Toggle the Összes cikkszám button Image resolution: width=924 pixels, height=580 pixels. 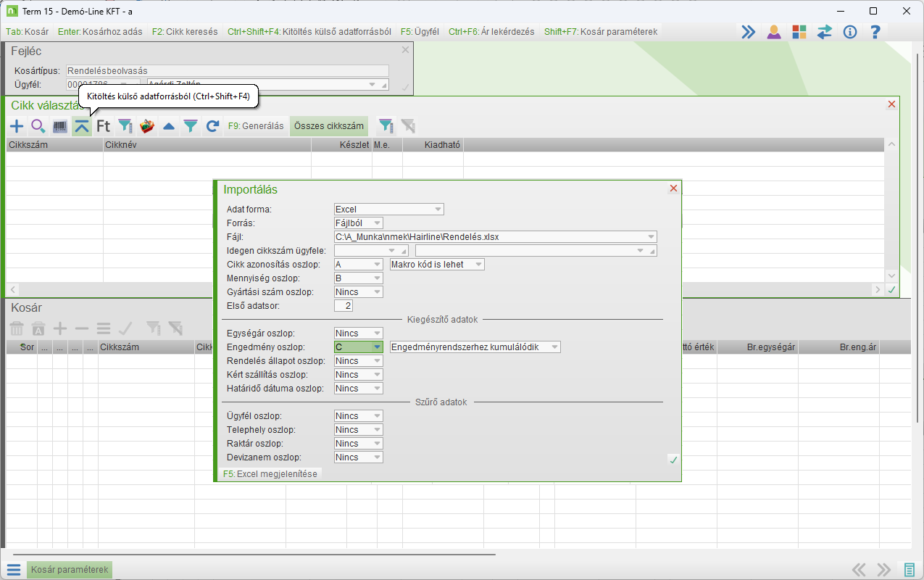click(328, 126)
